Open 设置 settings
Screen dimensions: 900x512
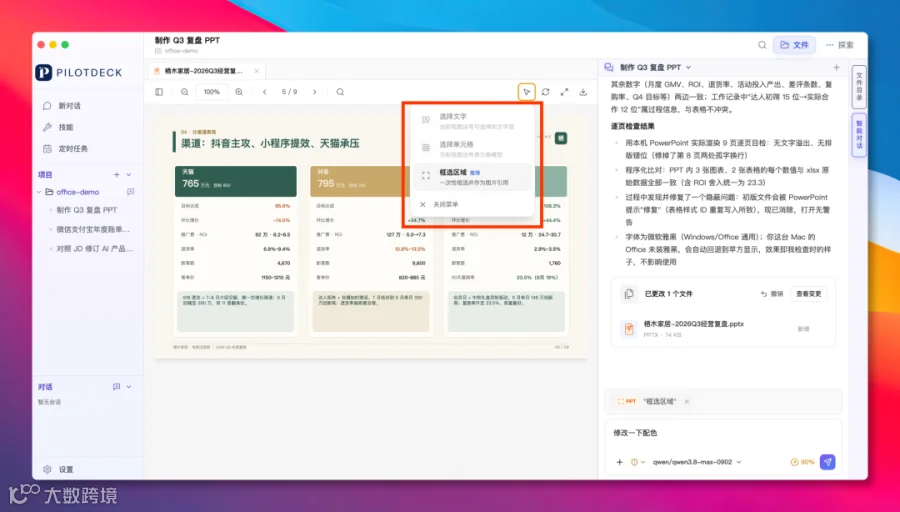(x=59, y=470)
